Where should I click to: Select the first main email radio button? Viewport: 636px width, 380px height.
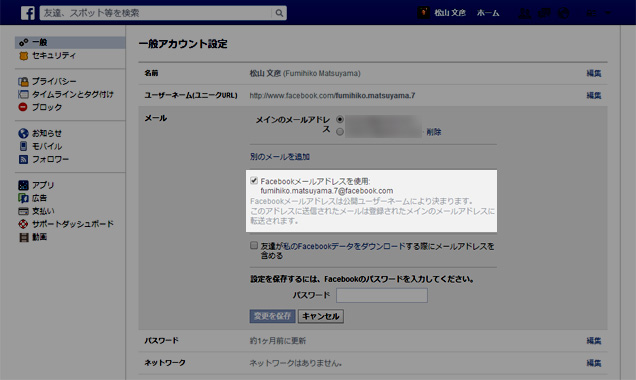(340, 119)
